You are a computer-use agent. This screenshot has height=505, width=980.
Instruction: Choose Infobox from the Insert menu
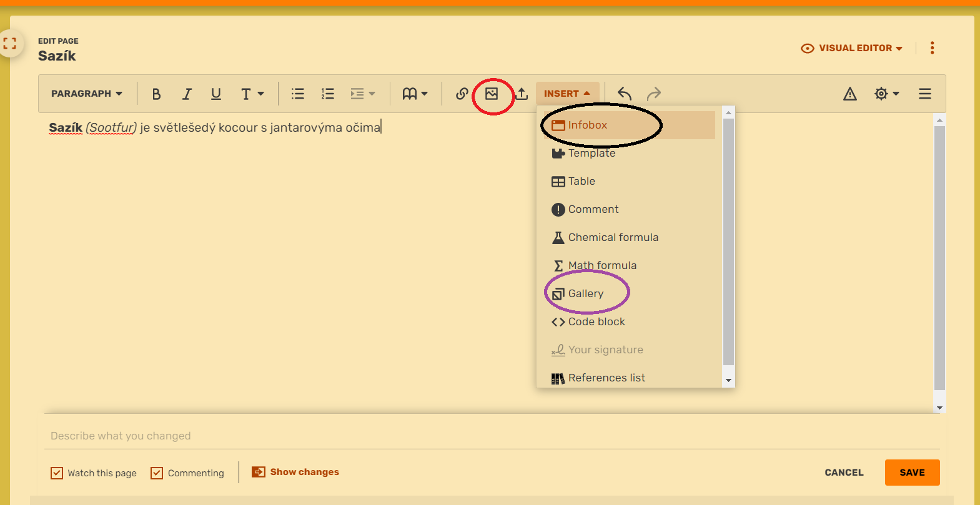coord(629,125)
